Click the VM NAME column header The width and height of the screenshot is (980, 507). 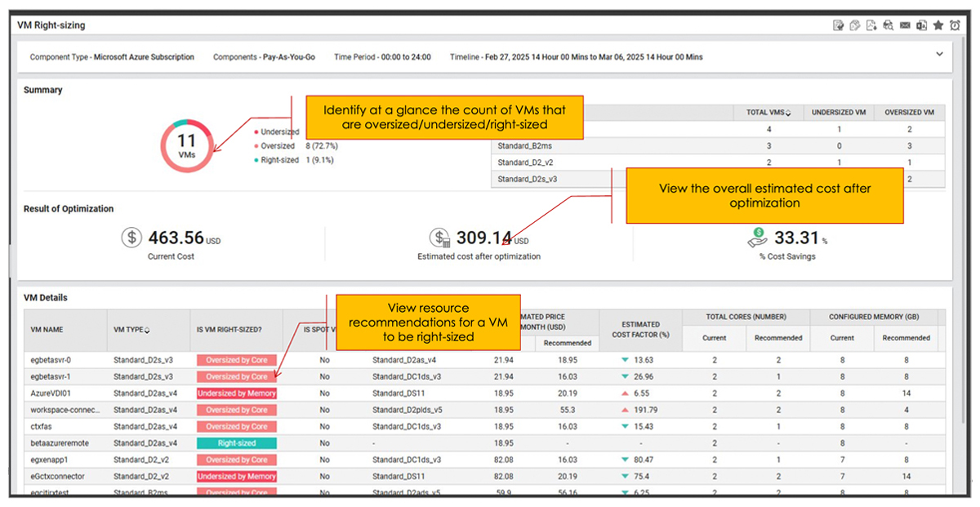[x=47, y=330]
